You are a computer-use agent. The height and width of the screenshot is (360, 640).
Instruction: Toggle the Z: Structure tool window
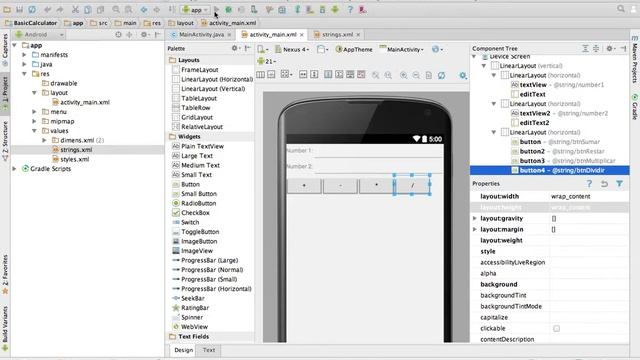pyautogui.click(x=5, y=140)
